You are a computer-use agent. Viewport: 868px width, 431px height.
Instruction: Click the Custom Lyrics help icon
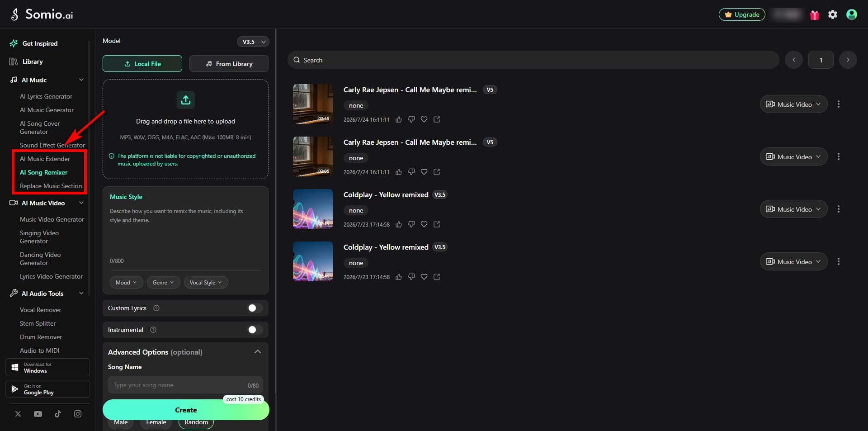click(x=156, y=308)
